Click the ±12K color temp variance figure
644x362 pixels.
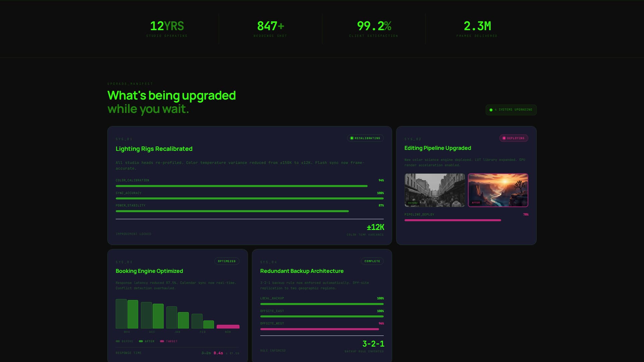click(375, 227)
